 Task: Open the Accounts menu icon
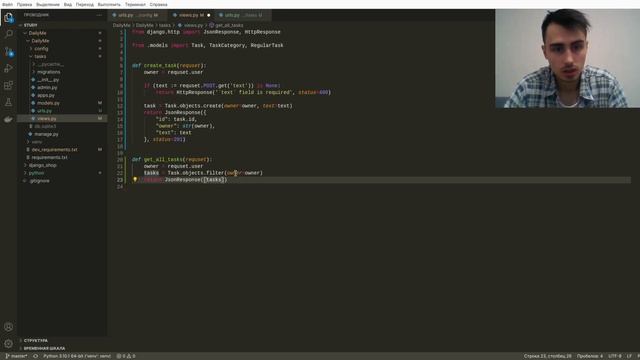click(x=8, y=327)
